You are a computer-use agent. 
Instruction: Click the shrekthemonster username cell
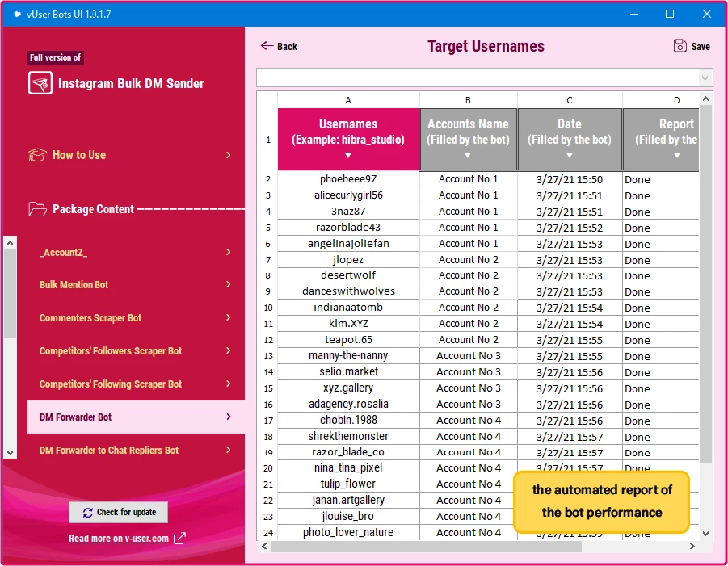[348, 436]
